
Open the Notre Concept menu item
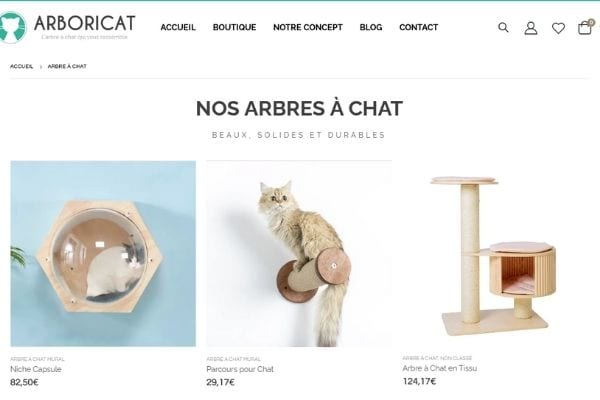click(x=308, y=27)
